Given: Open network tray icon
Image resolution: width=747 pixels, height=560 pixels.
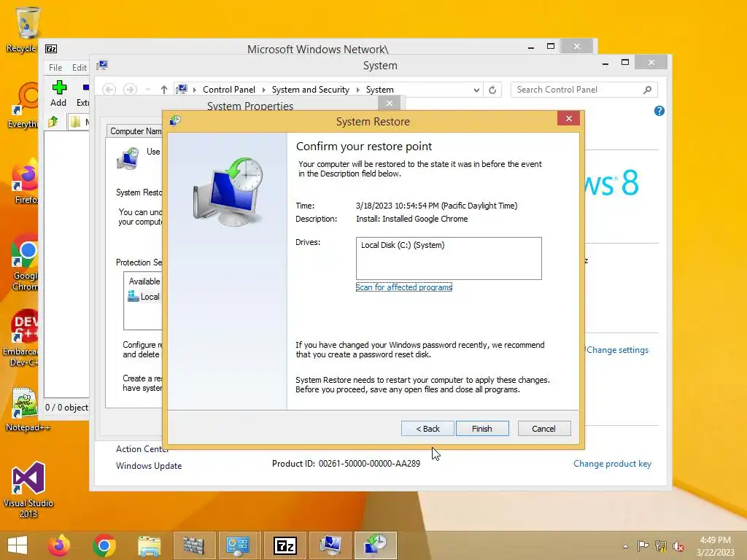Looking at the screenshot, I should point(661,546).
